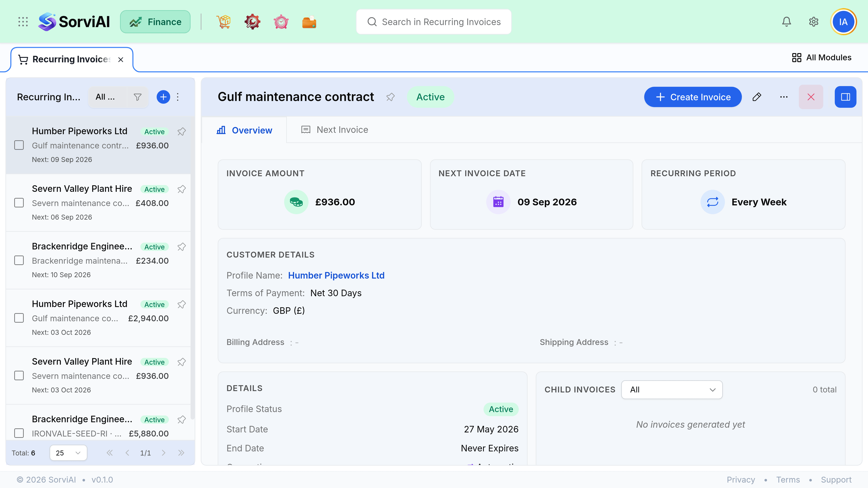868x488 pixels.
Task: Open the page size 25 dropdown
Action: coord(68,453)
